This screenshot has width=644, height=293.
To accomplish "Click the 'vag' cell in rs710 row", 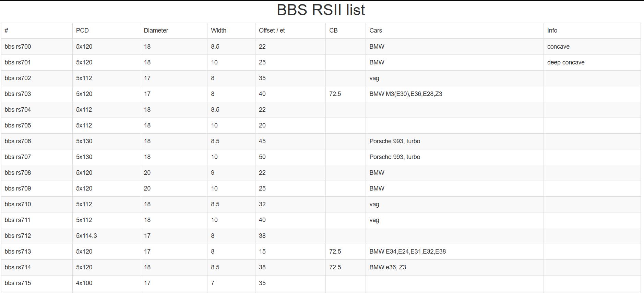I will [454, 204].
